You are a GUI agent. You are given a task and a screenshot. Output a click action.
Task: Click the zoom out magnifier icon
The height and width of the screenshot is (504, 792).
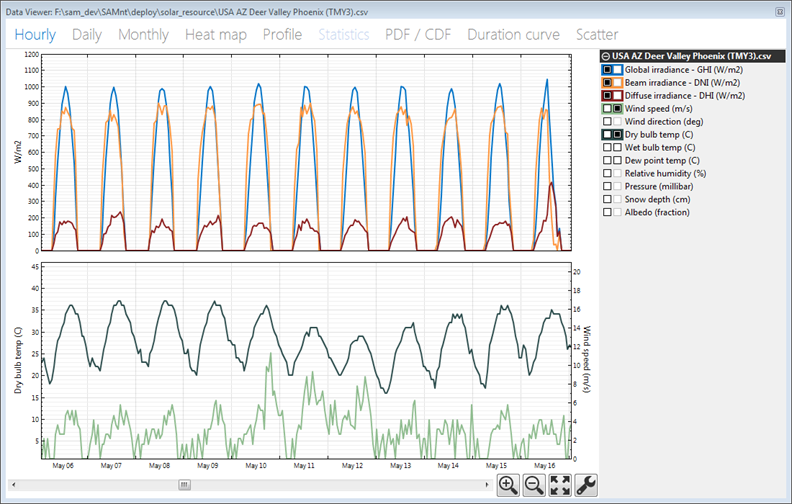pyautogui.click(x=534, y=486)
